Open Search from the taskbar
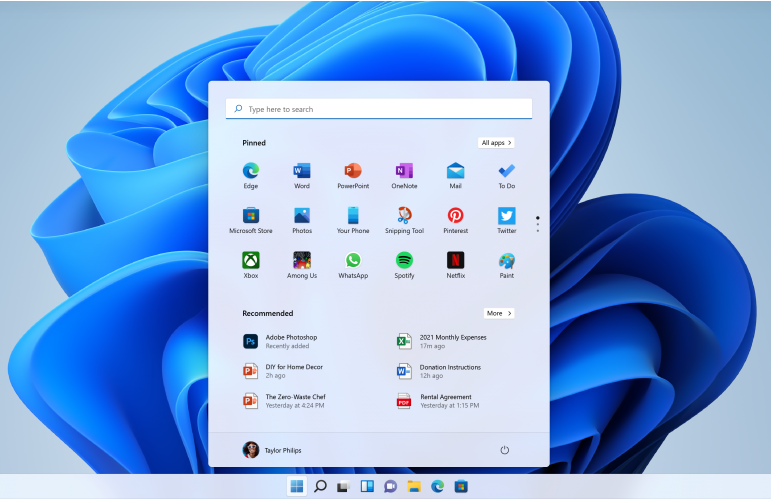771x501 pixels. [321, 487]
